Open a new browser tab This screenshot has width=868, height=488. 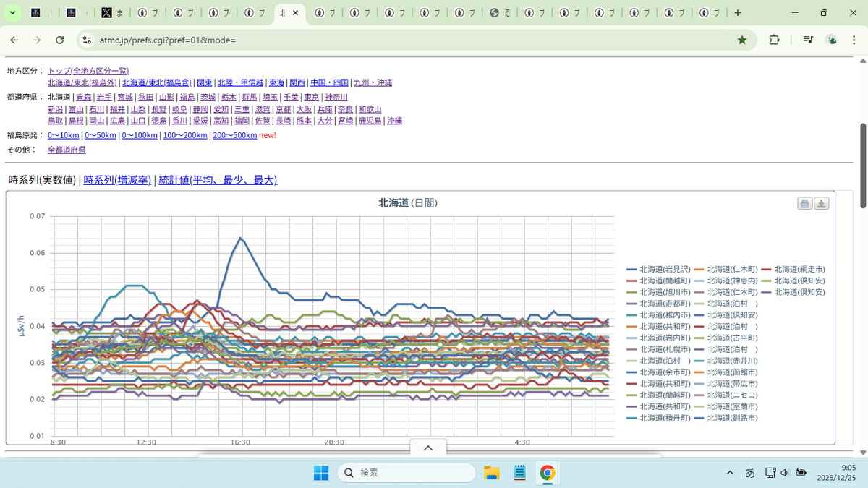click(737, 13)
